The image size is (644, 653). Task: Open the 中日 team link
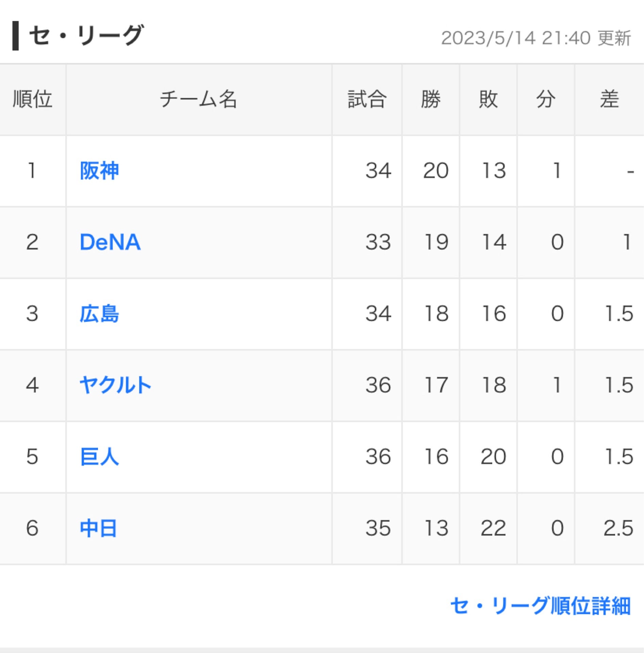click(98, 528)
